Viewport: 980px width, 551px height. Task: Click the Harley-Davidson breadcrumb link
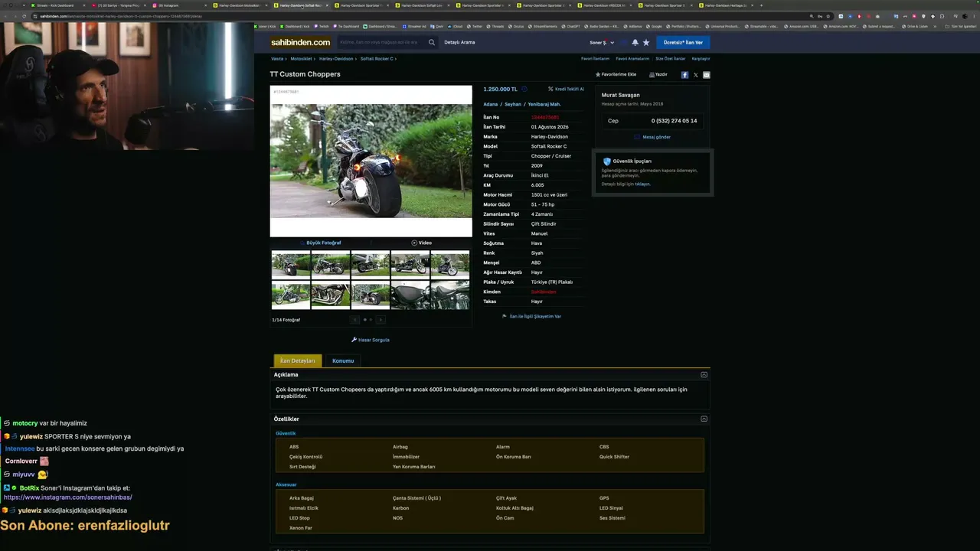(x=336, y=59)
